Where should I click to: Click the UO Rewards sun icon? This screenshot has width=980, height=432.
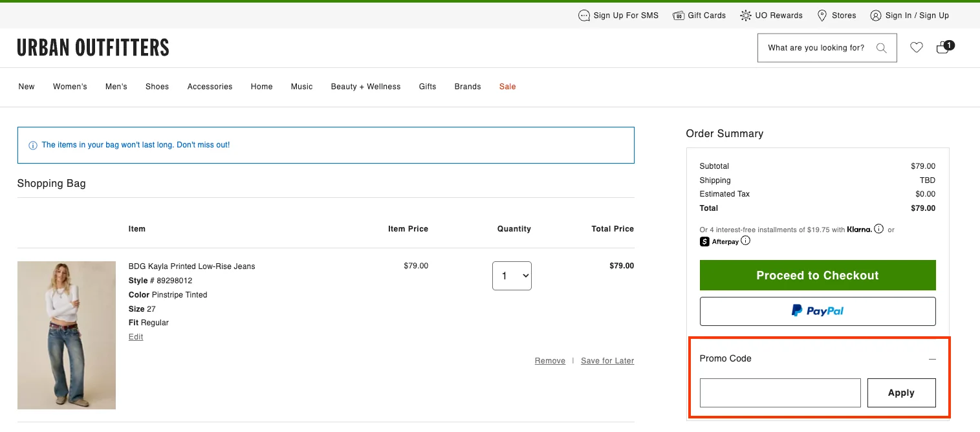pyautogui.click(x=746, y=16)
